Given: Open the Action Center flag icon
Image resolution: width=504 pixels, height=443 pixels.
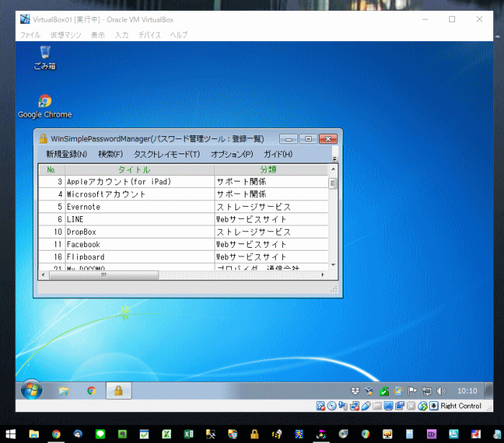Looking at the screenshot, I should 412,391.
